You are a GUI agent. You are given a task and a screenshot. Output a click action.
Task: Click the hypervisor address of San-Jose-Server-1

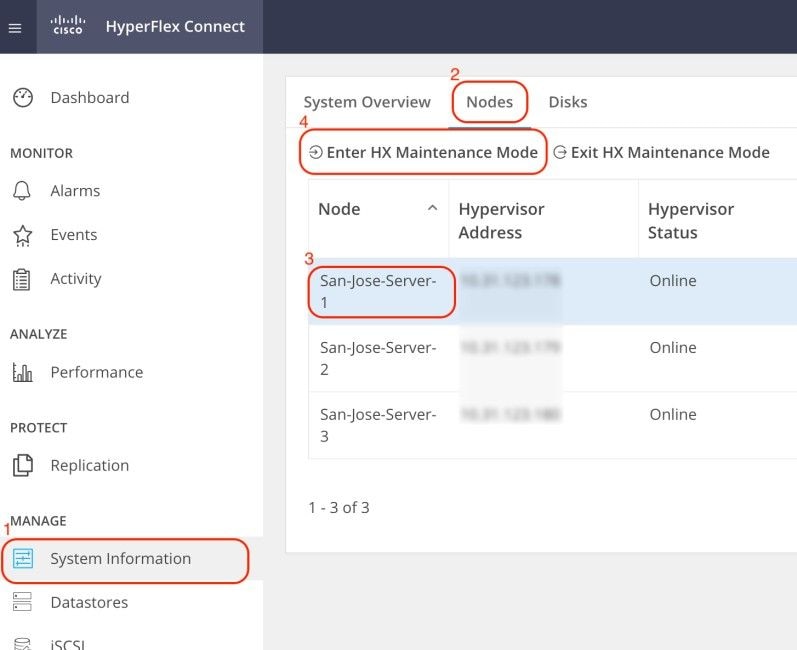(x=510, y=281)
